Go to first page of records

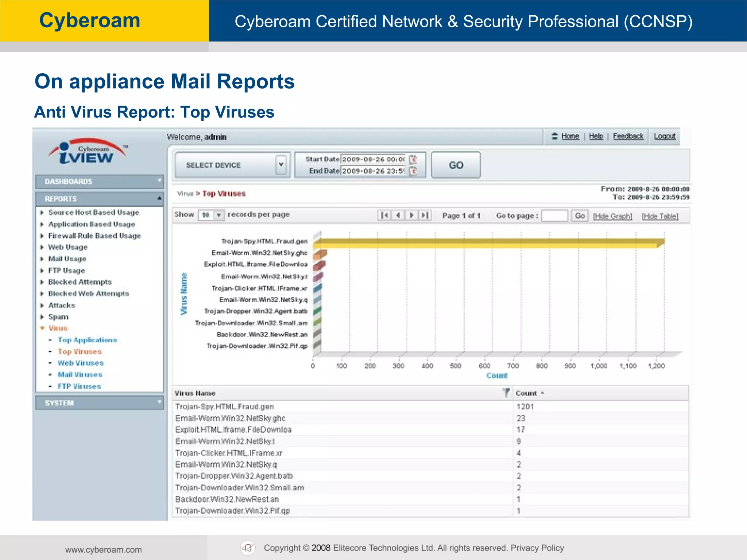click(x=384, y=215)
